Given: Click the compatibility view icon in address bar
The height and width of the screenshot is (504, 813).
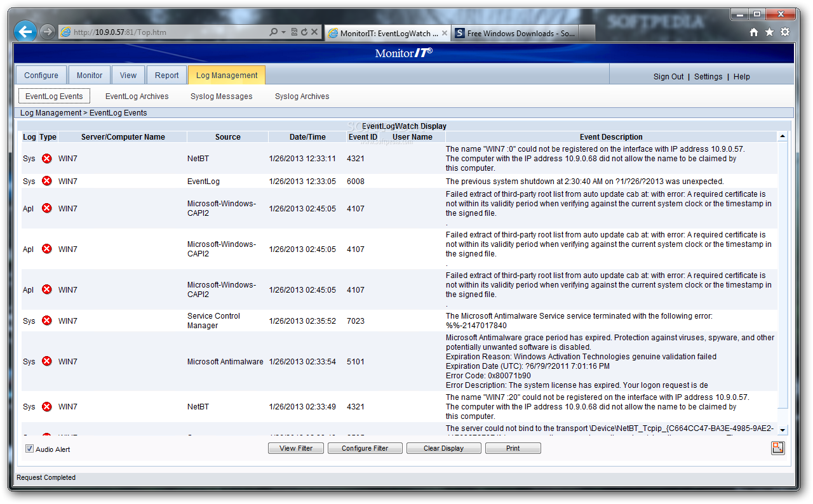Looking at the screenshot, I should click(x=295, y=32).
